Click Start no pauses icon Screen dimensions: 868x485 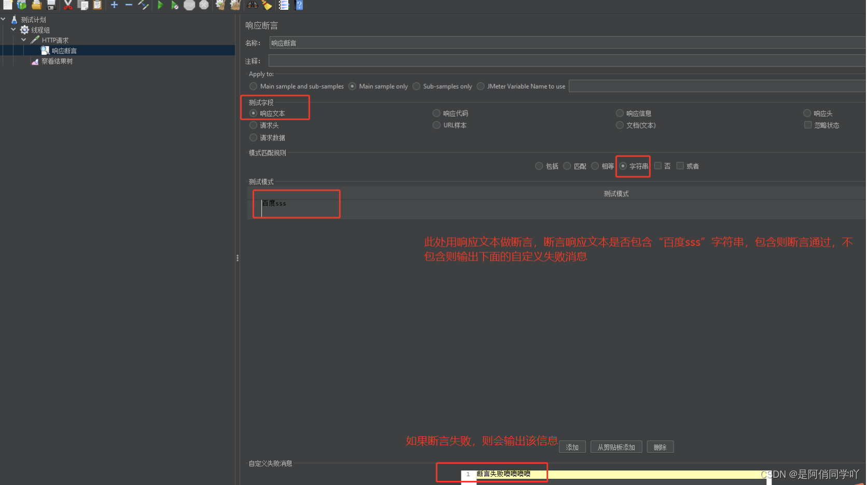tap(175, 5)
